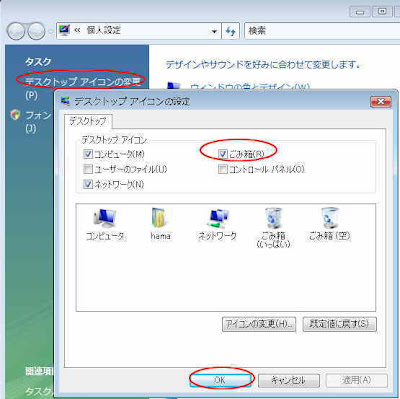Click the personalization icon in address bar
The height and width of the screenshot is (399, 400).
[64, 30]
